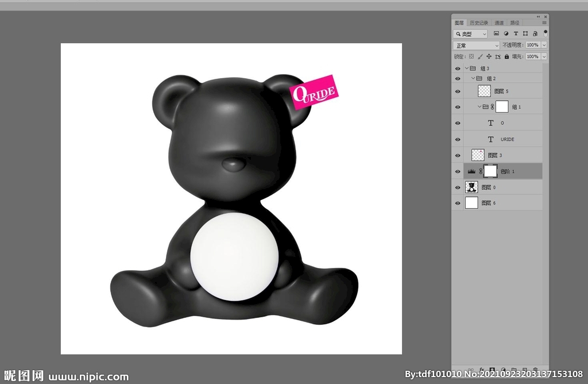The width and height of the screenshot is (588, 384).
Task: Click the lock position move icon
Action: (489, 57)
